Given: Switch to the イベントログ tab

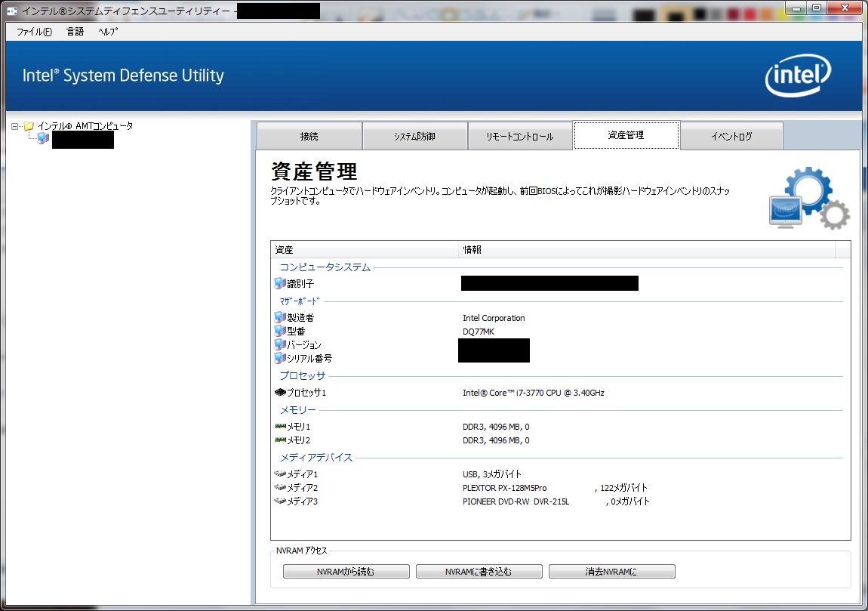Looking at the screenshot, I should pos(731,136).
